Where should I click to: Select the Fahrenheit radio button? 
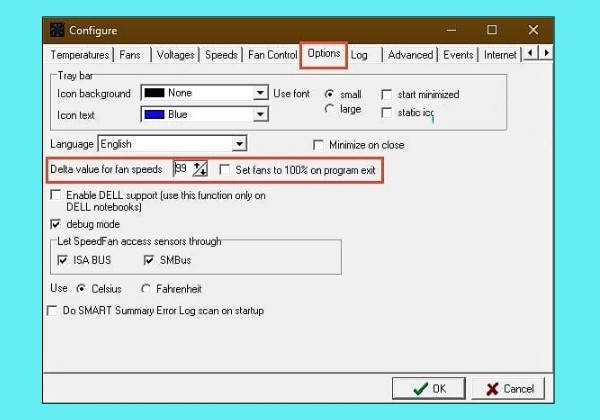146,289
